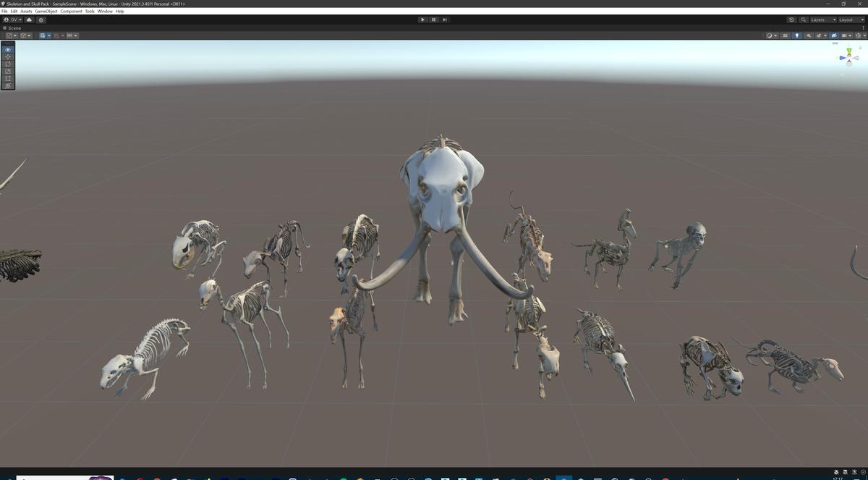The width and height of the screenshot is (868, 480).
Task: Toggle 2D mode in the Scene view
Action: tap(786, 35)
